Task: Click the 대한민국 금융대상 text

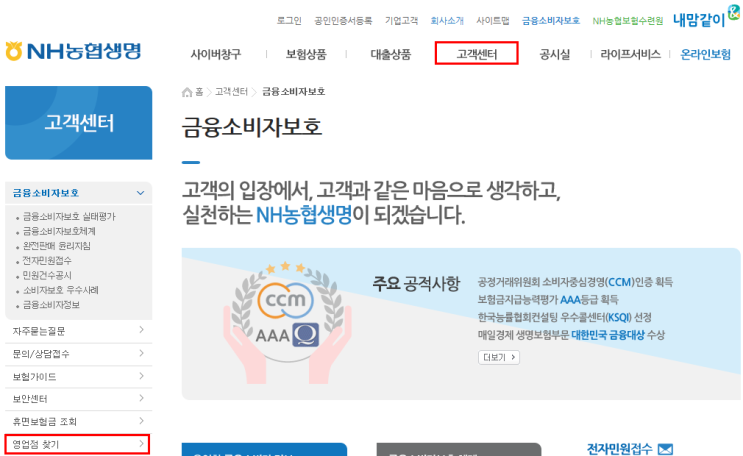Action: (x=608, y=335)
